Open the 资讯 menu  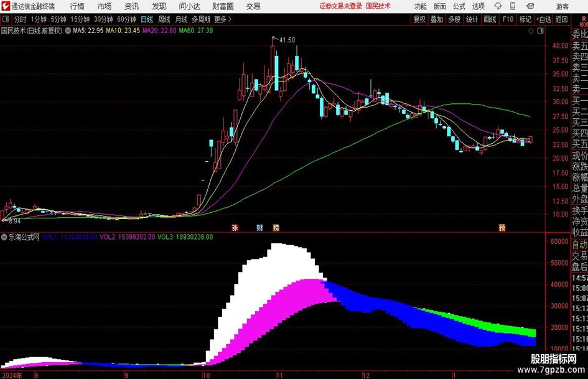pos(132,6)
